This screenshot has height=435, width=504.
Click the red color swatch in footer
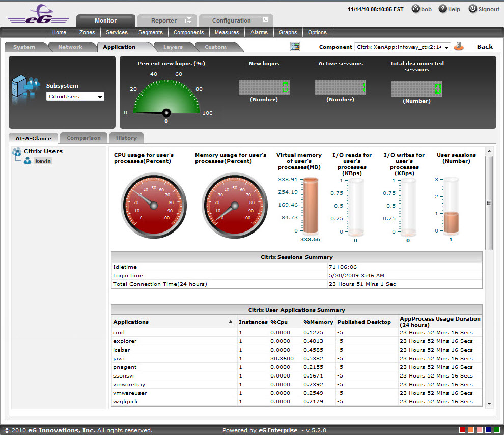462,430
